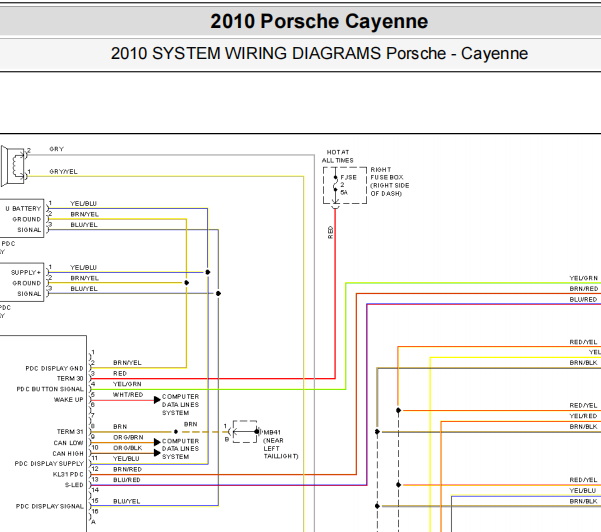
Task: Click the BLU/RED label at connector pin 13
Action: pyautogui.click(x=127, y=480)
